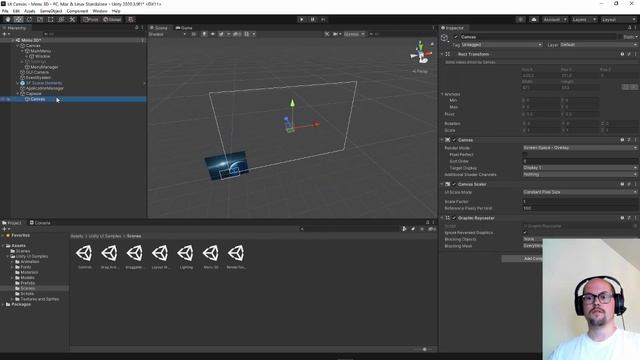Select the custom editor tools icon
This screenshot has height=360, width=640.
click(x=72, y=19)
